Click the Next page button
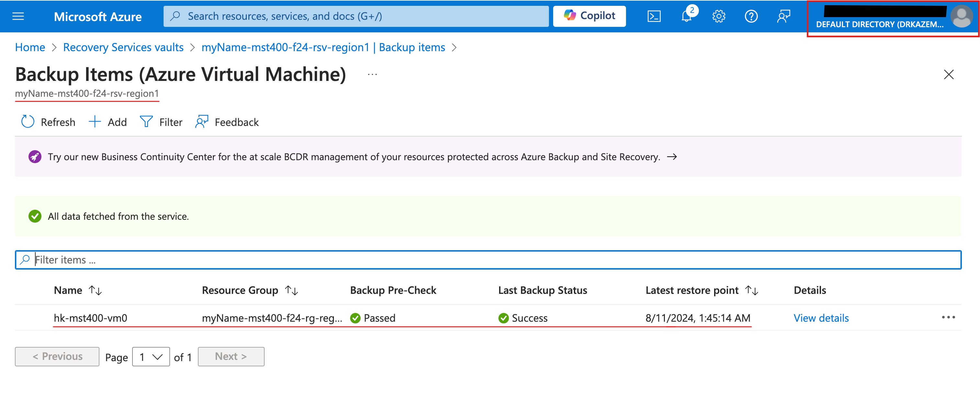The width and height of the screenshot is (980, 411). tap(231, 357)
